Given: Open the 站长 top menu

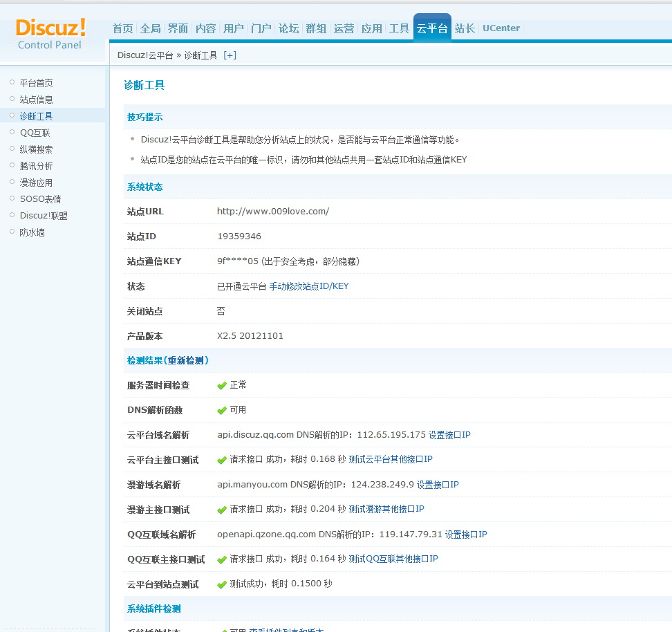Looking at the screenshot, I should tap(465, 29).
